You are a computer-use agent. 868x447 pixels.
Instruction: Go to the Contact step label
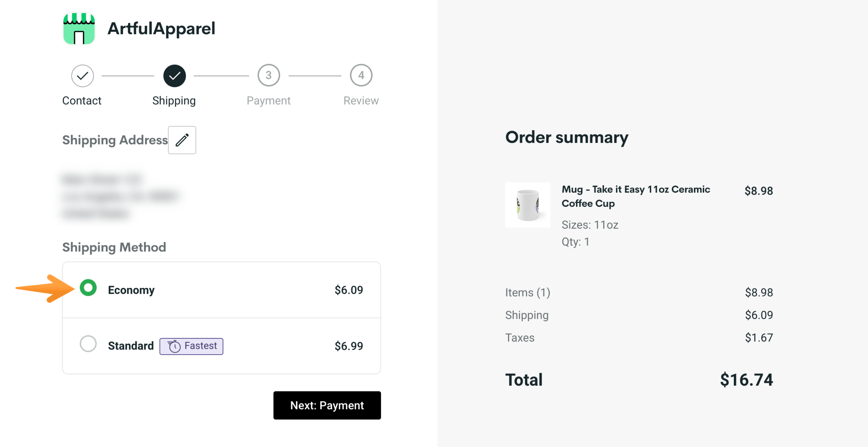(82, 101)
